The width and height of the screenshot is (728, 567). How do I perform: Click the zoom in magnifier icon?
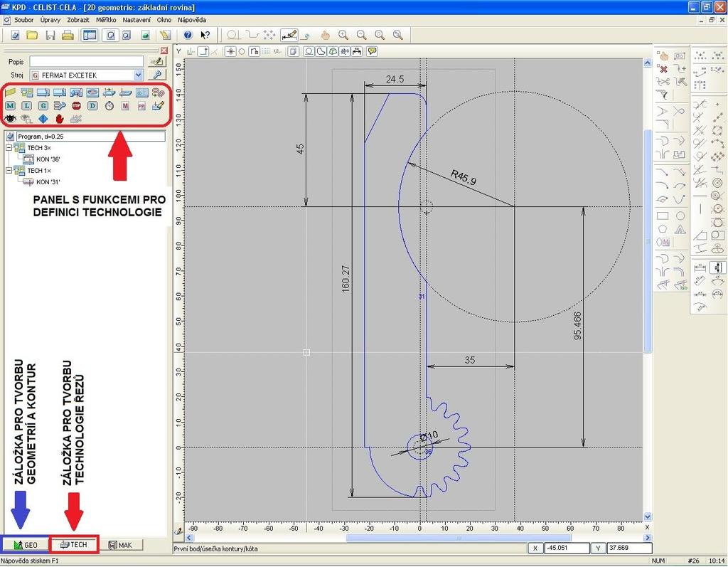pyautogui.click(x=343, y=35)
